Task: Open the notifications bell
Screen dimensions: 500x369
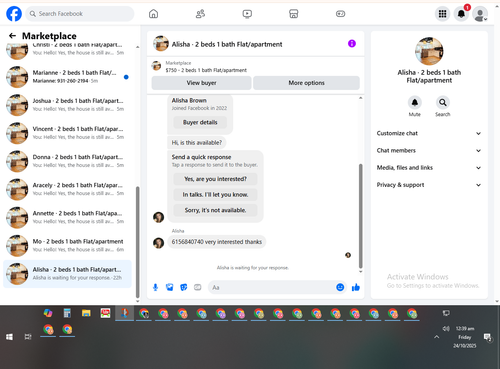Action: pyautogui.click(x=461, y=14)
